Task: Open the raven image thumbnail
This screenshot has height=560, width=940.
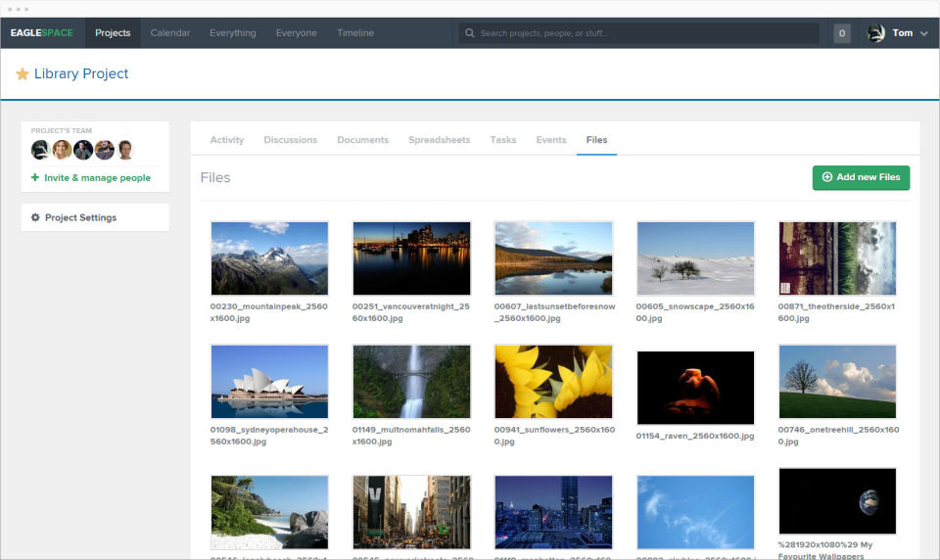Action: (695, 388)
